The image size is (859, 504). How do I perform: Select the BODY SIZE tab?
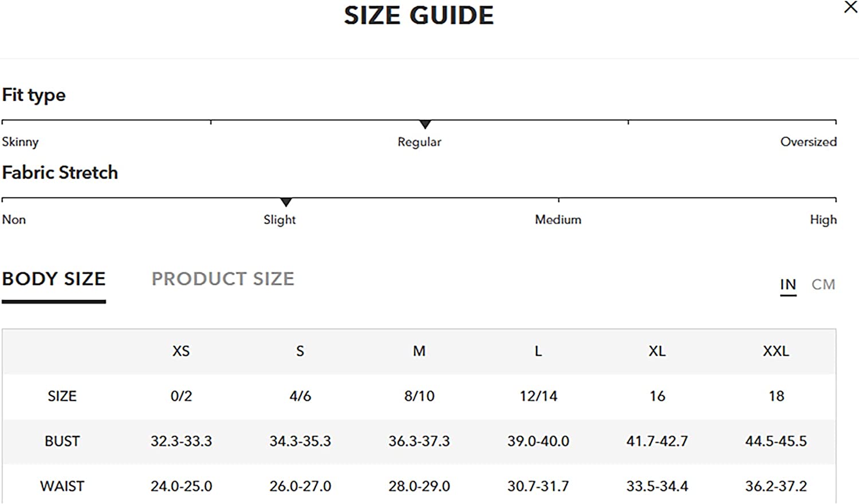click(x=54, y=279)
